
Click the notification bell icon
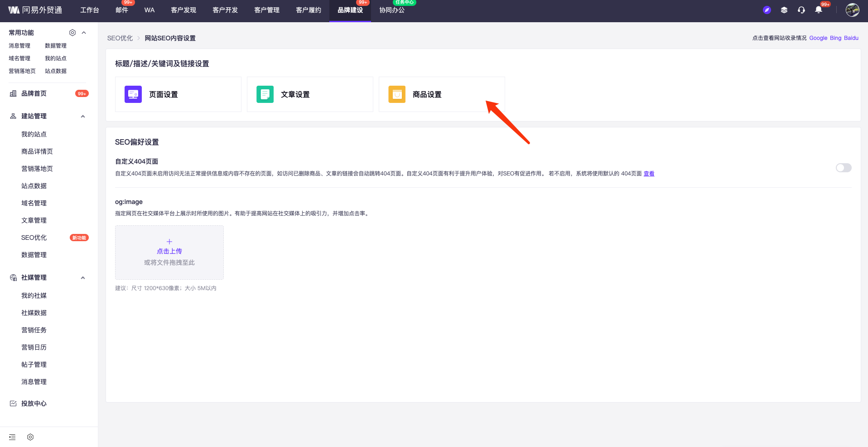pos(818,10)
